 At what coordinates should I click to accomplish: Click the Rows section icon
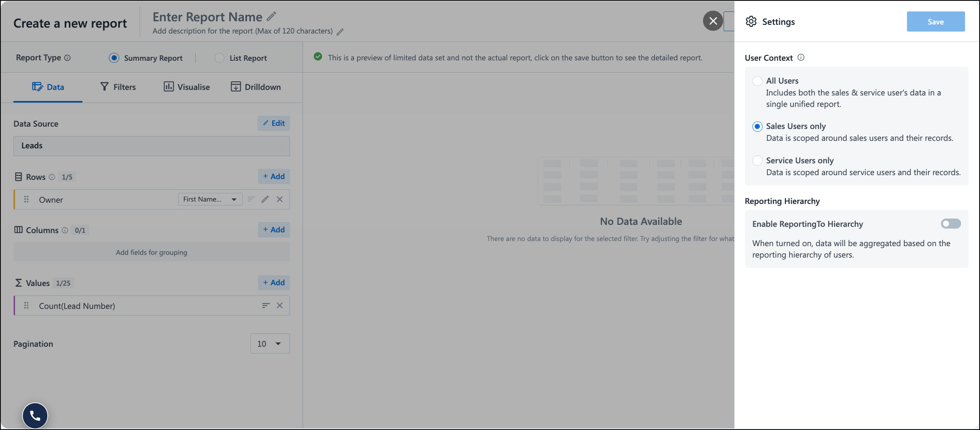click(x=18, y=177)
